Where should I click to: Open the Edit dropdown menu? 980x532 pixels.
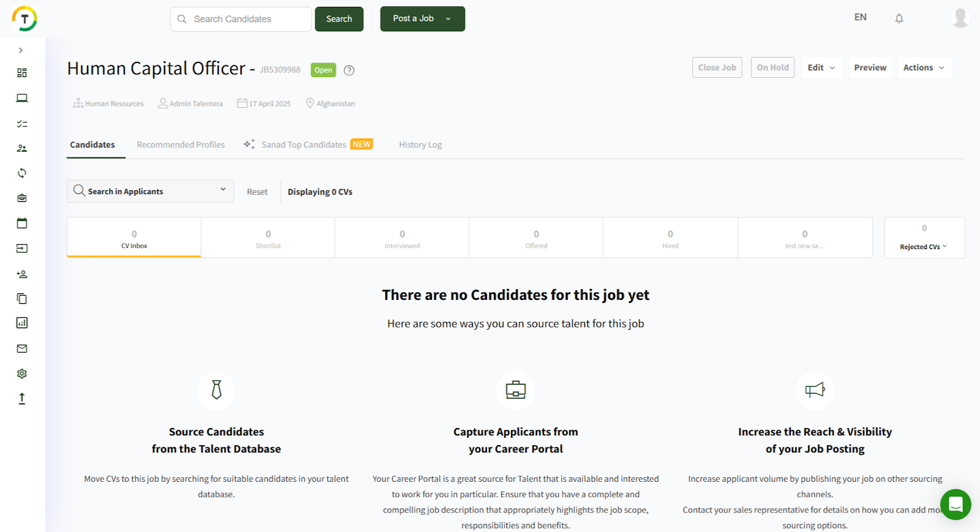tap(821, 68)
